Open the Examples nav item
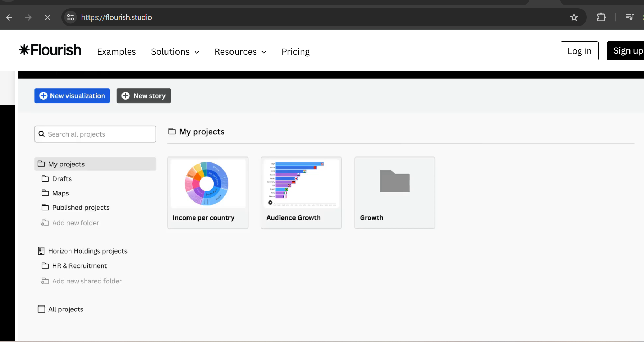The height and width of the screenshot is (342, 644). [117, 52]
